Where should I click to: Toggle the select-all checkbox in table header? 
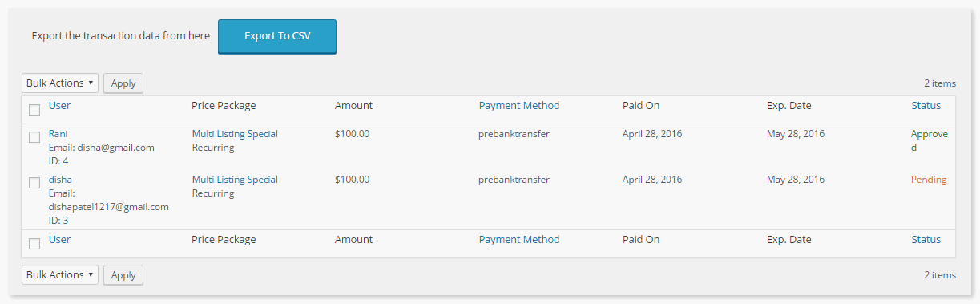(x=34, y=110)
